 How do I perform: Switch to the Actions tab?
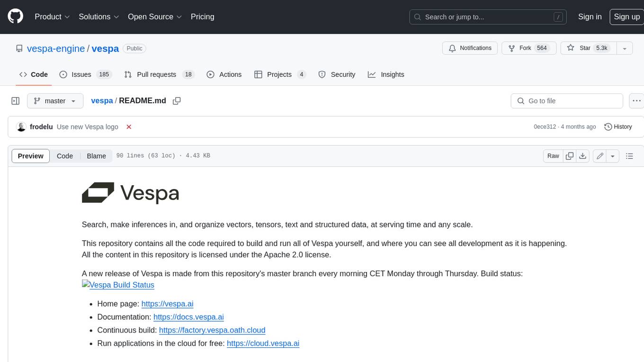224,74
